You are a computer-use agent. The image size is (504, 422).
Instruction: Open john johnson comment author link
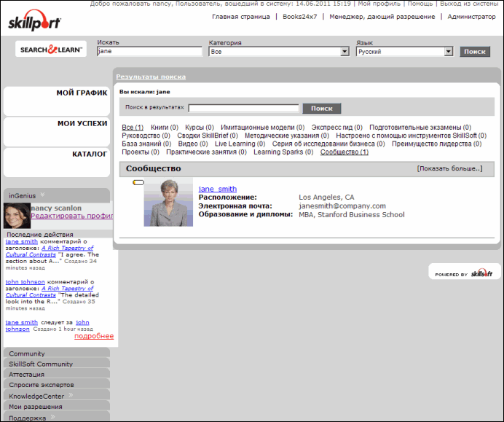point(25,282)
